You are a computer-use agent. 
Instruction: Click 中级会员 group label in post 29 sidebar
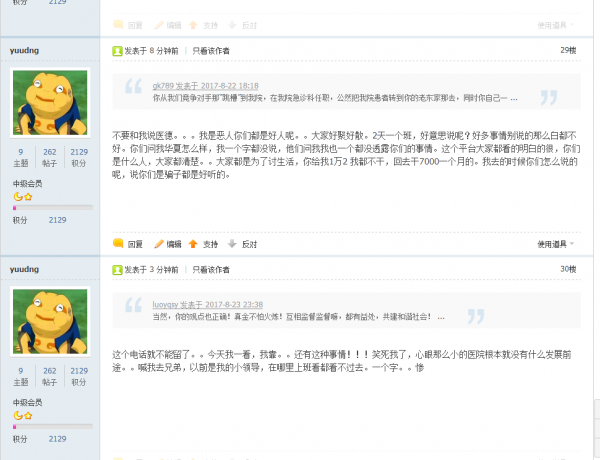click(x=28, y=184)
